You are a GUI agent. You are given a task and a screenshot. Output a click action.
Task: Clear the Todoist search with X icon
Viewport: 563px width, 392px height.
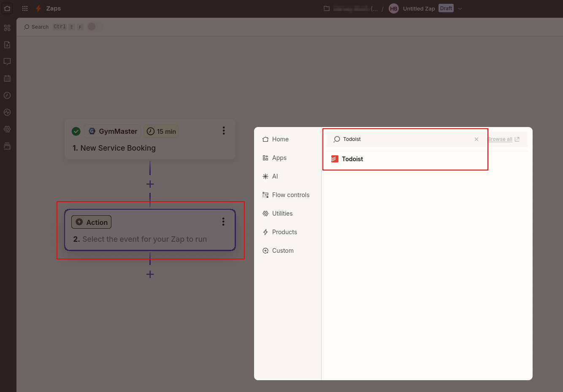[476, 139]
